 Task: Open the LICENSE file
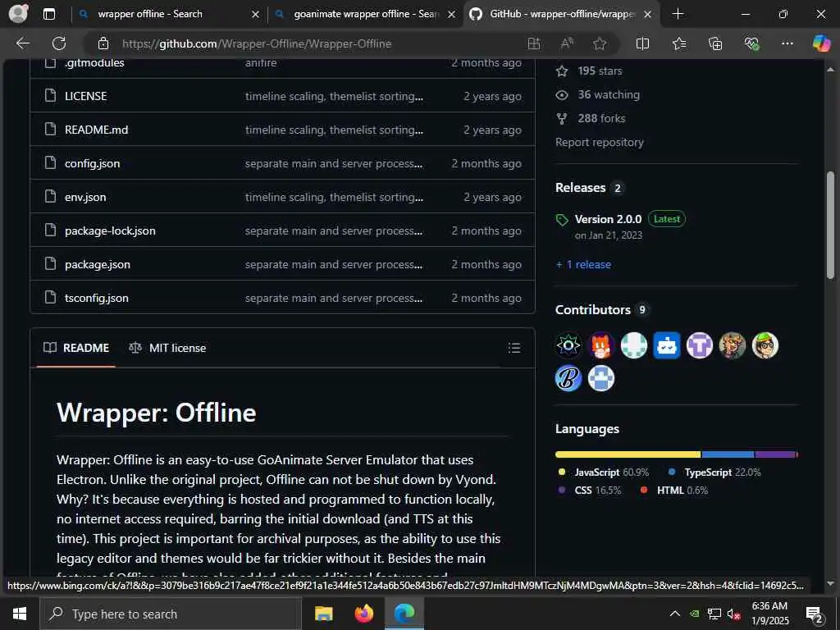(x=85, y=96)
